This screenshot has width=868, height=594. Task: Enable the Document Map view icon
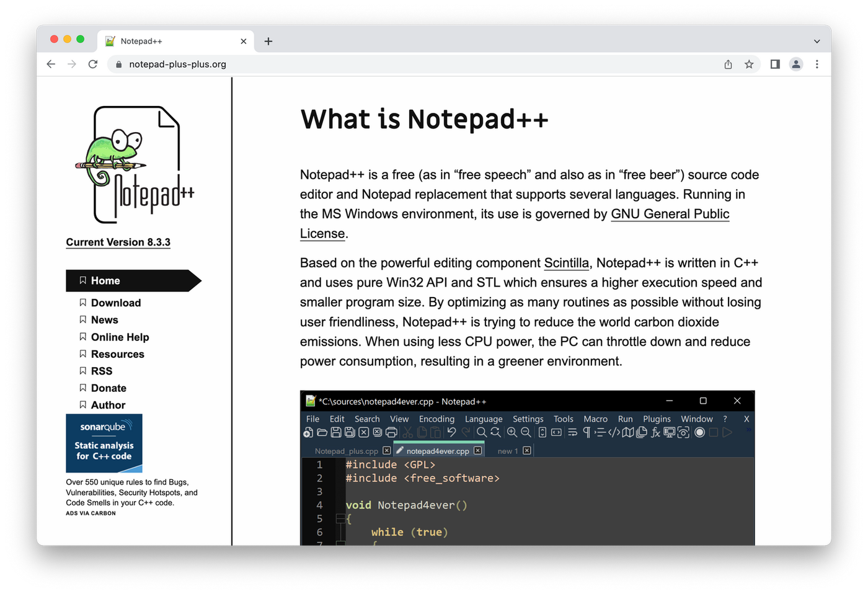[x=628, y=432]
